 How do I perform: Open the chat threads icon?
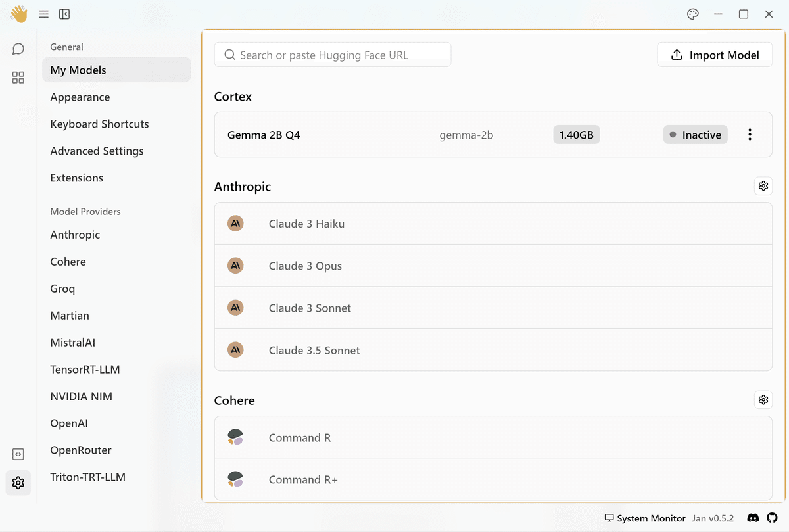coord(18,49)
